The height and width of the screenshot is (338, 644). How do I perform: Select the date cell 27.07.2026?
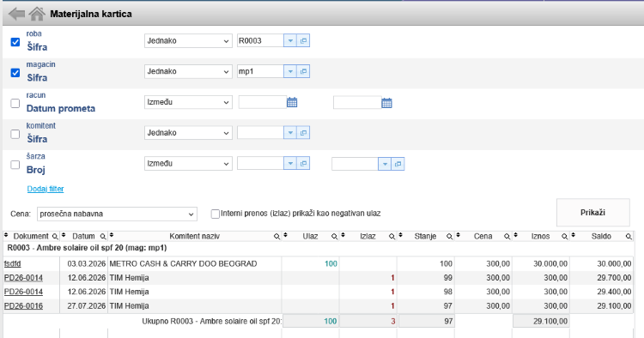click(x=84, y=306)
